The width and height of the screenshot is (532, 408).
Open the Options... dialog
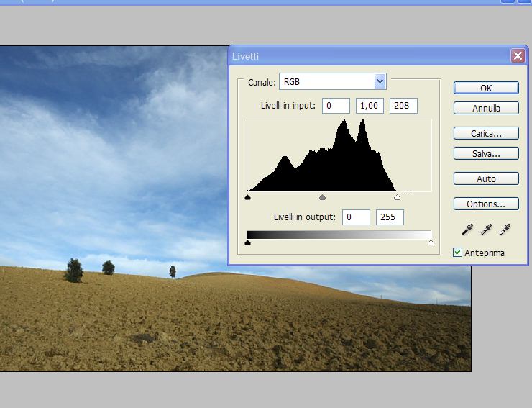pyautogui.click(x=486, y=204)
